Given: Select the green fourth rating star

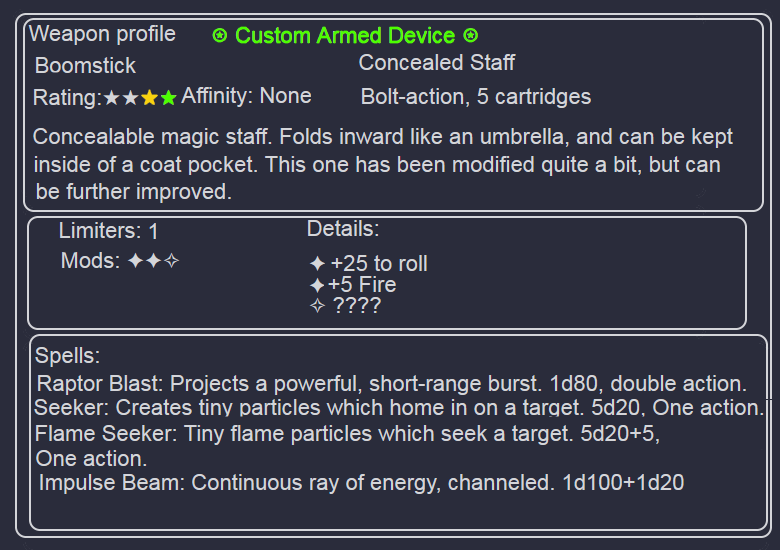Looking at the screenshot, I should click(169, 97).
